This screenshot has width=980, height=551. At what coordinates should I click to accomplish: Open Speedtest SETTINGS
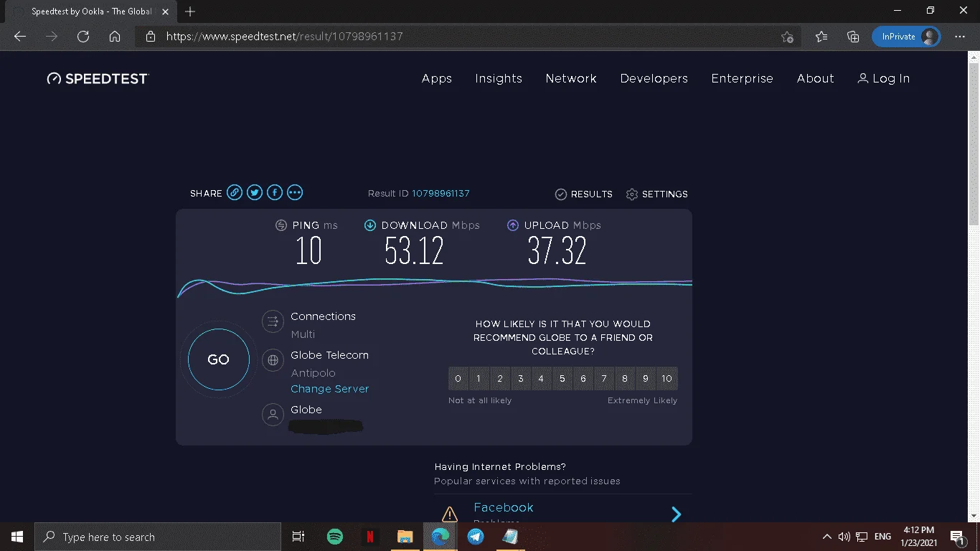[657, 194]
